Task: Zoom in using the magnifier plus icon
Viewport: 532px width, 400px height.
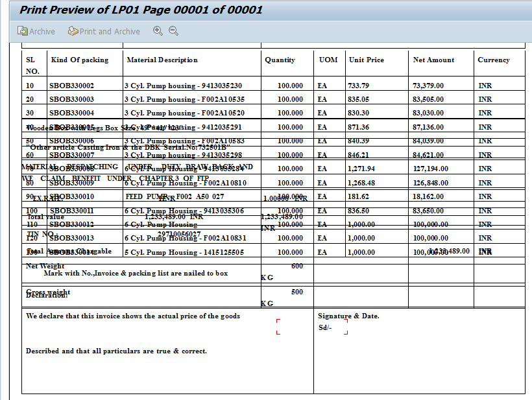Action: pos(158,31)
